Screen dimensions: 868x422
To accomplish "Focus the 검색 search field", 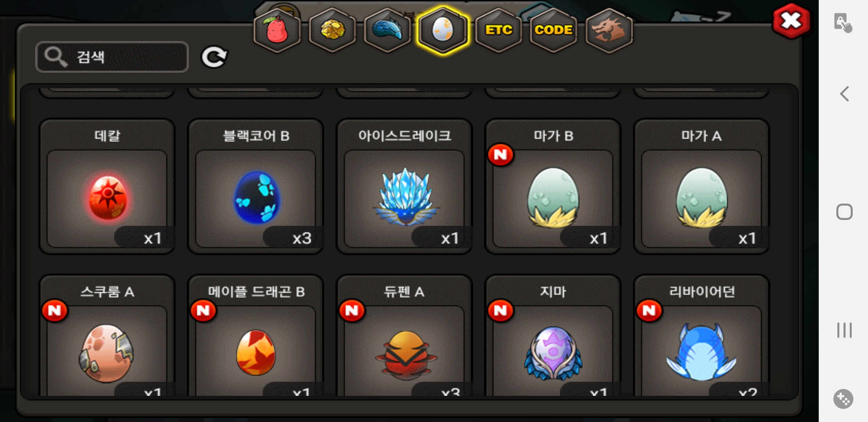I will coord(112,57).
